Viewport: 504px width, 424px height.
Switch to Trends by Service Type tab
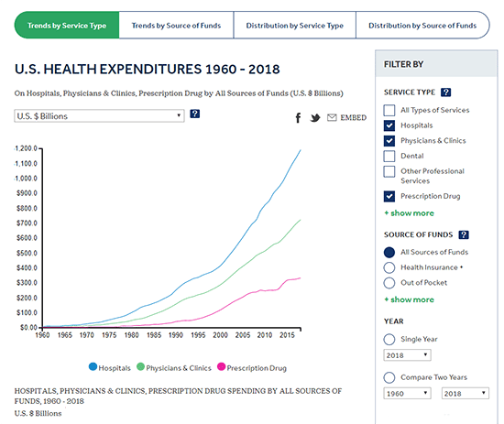click(67, 26)
